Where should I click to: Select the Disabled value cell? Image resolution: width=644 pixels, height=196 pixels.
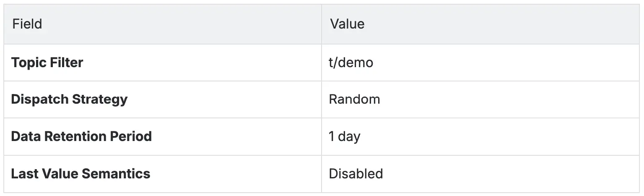point(356,174)
